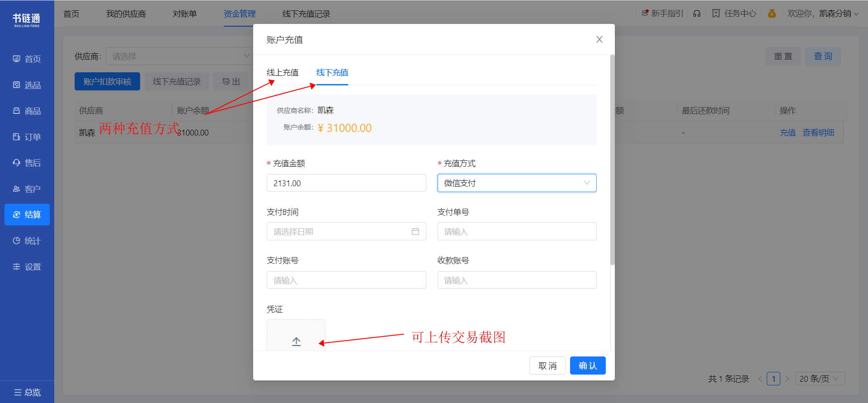Open 首页 in the left sidebar
This screenshot has width=868, height=403.
(x=27, y=59)
